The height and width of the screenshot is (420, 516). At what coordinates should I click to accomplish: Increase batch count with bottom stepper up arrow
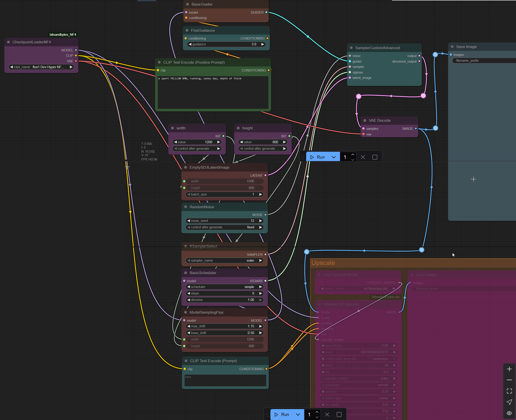(x=317, y=412)
